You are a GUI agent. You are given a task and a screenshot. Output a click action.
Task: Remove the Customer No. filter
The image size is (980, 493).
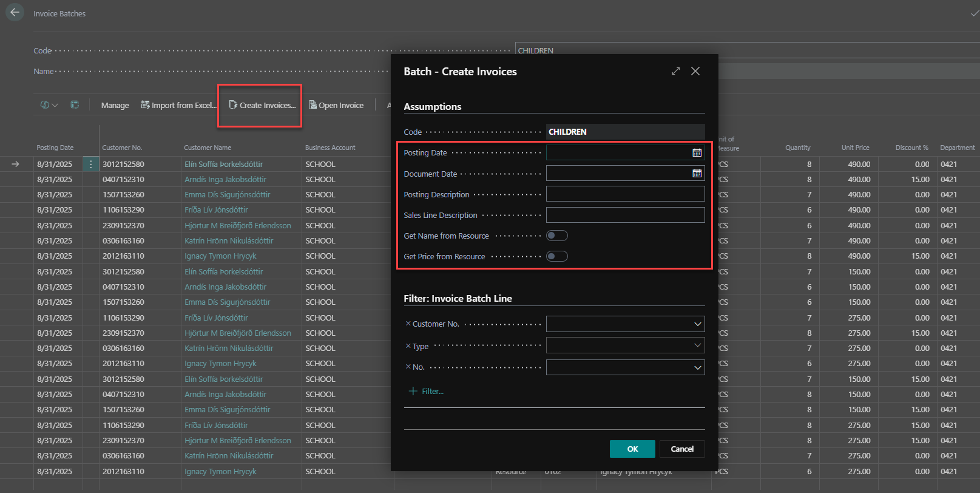coord(408,324)
